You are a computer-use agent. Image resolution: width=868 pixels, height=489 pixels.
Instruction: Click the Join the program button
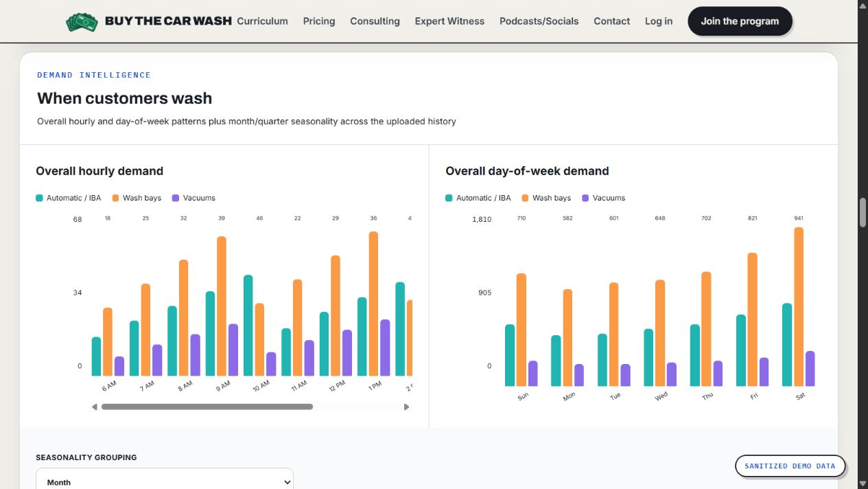pyautogui.click(x=740, y=21)
